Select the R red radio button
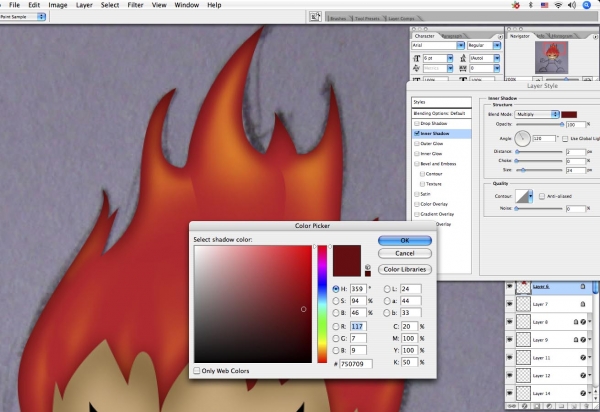This screenshot has height=412, width=600. click(336, 326)
